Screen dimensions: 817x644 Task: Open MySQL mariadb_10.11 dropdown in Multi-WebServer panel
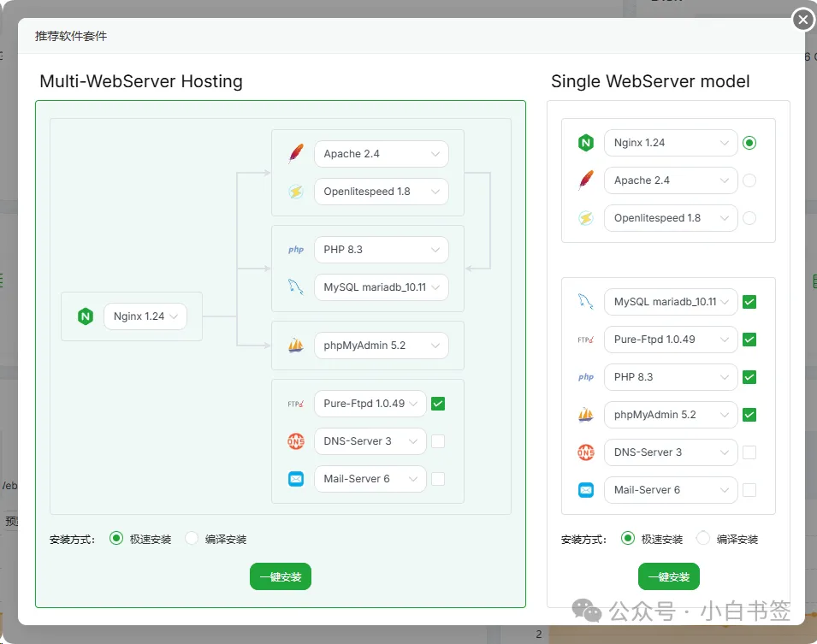382,287
